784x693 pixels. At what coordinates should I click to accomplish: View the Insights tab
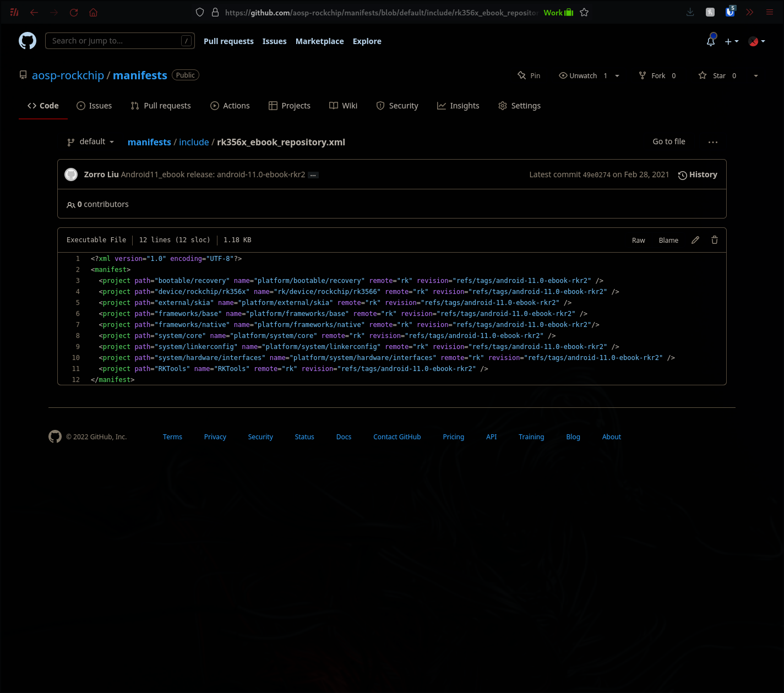click(458, 106)
